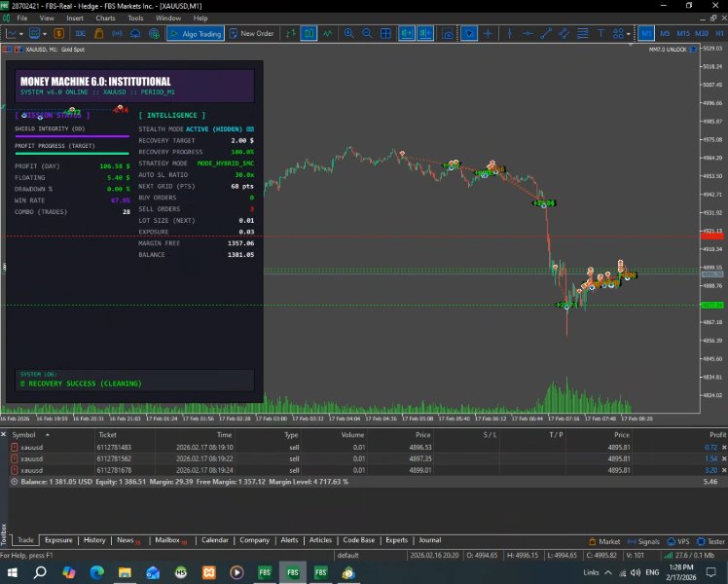Click the shopping bag Market icon
This screenshot has width=728, height=584.
[98, 33]
